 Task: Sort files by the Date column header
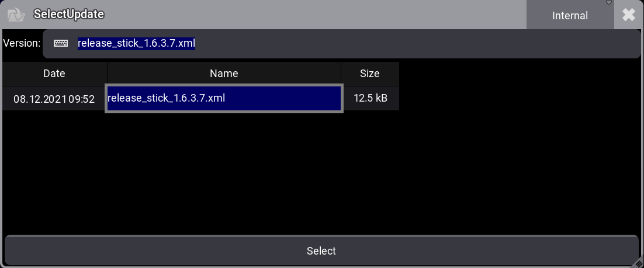pyautogui.click(x=54, y=74)
